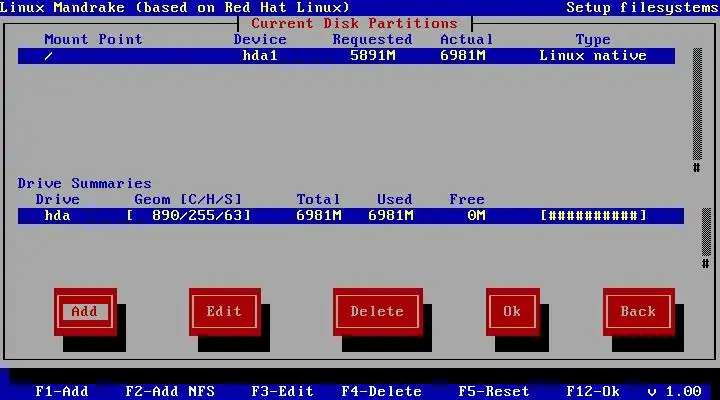
Task: Click the Device column header
Action: point(260,39)
